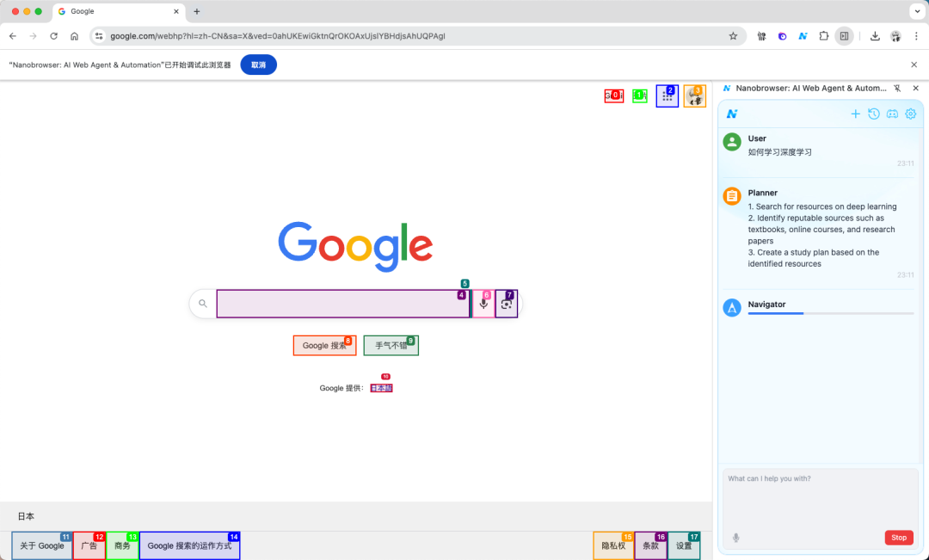
Task: Open the Google account avatar
Action: (x=694, y=96)
